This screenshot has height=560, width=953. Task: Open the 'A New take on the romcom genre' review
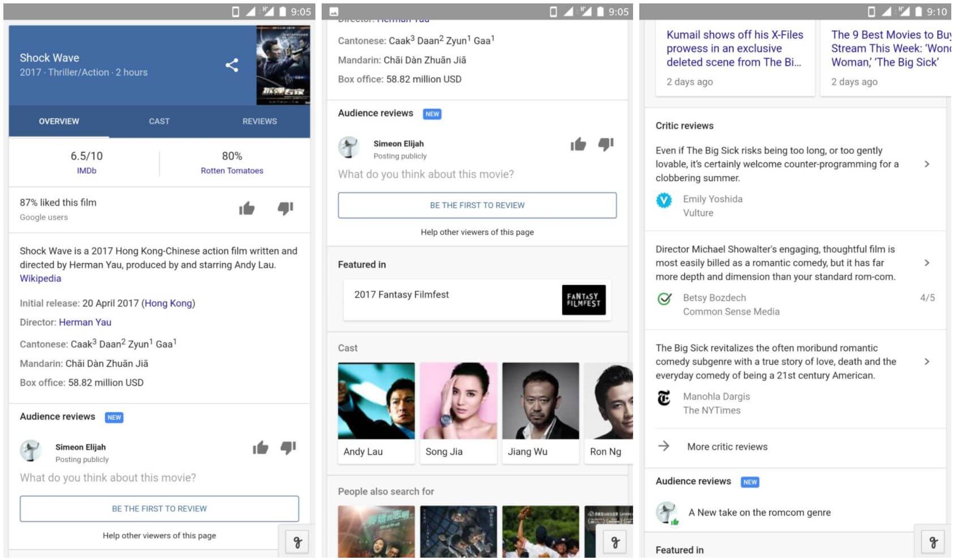click(759, 512)
